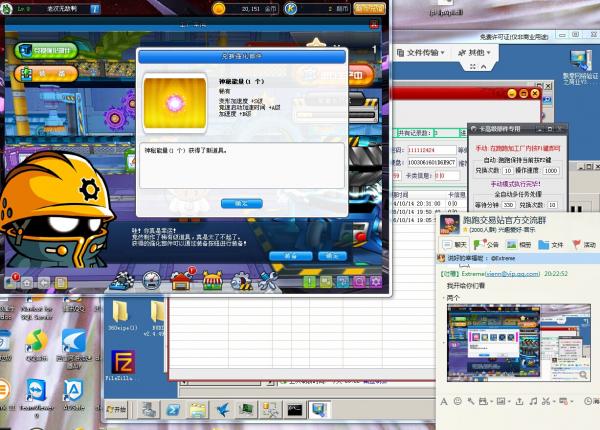Click the remote 开始 Start button

[116, 410]
